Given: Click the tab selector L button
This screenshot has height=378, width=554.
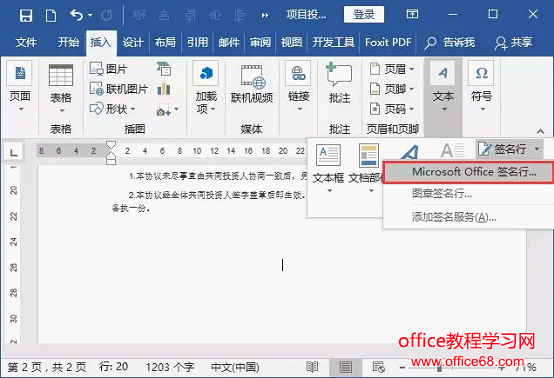Looking at the screenshot, I should tap(14, 152).
